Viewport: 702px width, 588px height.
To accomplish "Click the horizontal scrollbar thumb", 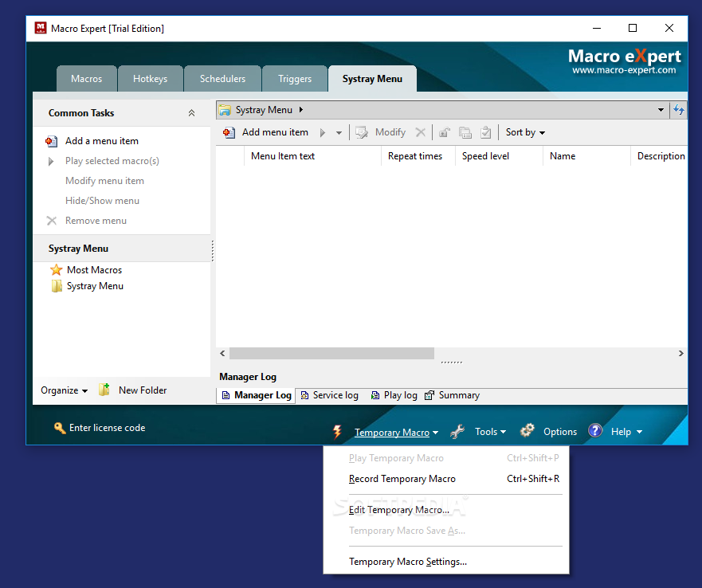I will point(331,353).
